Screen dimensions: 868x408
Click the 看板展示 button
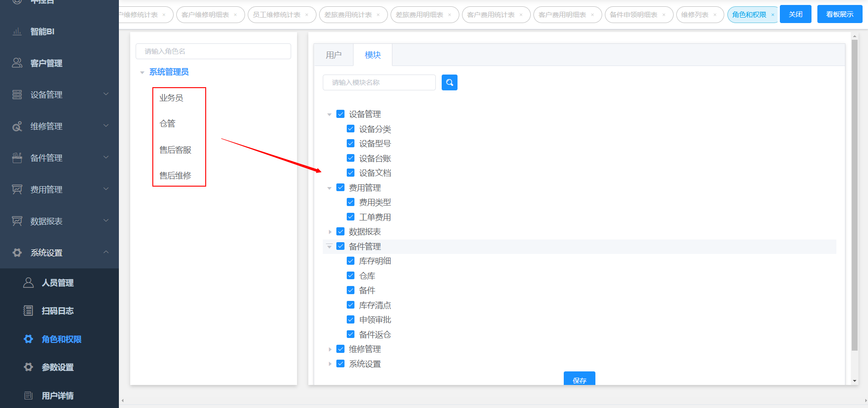tap(840, 14)
